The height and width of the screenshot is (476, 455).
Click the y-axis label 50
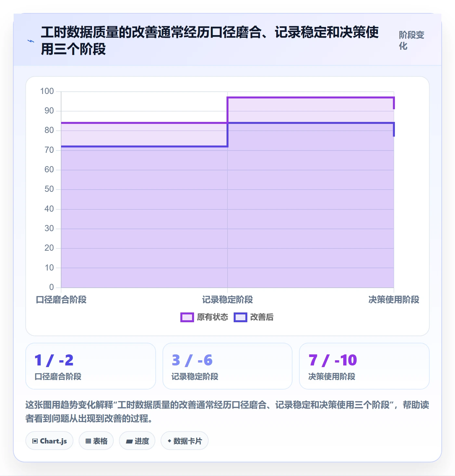[x=49, y=189]
